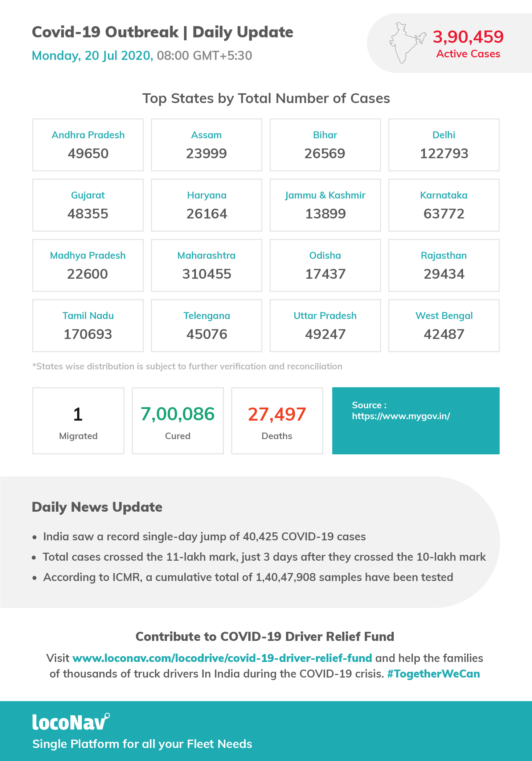Screen dimensions: 532x761
Task: Select the Maharashtra case count card
Action: pyautogui.click(x=206, y=265)
